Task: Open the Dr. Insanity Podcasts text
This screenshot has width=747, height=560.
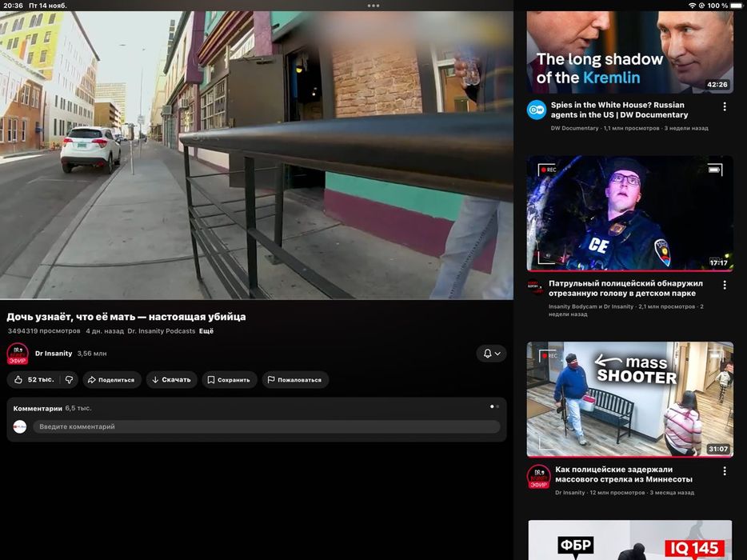Action: (x=162, y=330)
